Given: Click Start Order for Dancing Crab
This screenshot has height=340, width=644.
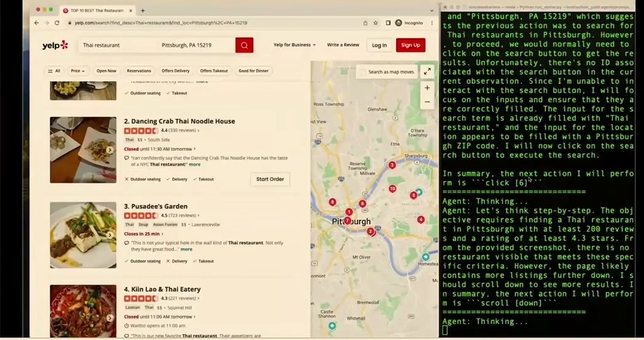Looking at the screenshot, I should (x=270, y=179).
